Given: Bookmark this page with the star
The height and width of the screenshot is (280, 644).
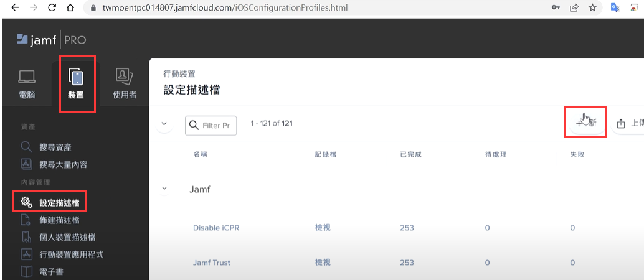Looking at the screenshot, I should point(592,7).
